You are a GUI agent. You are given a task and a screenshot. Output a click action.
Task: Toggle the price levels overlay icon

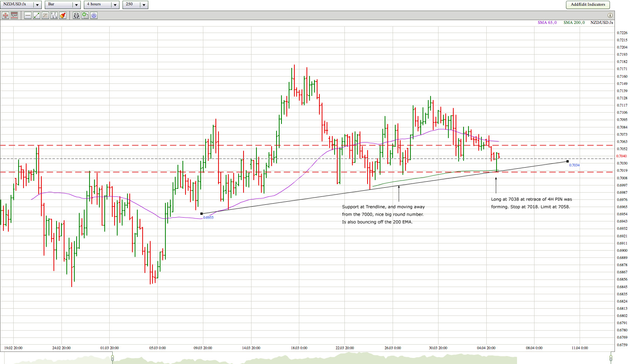pyautogui.click(x=14, y=16)
